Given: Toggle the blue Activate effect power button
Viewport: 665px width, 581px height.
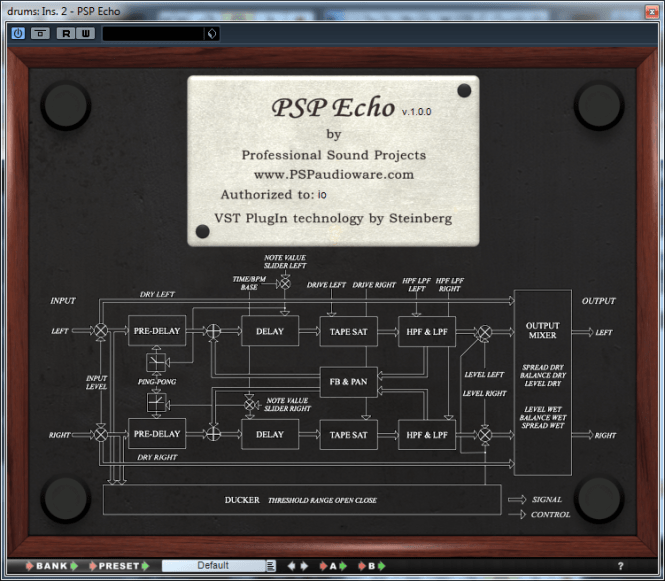Looking at the screenshot, I should [18, 33].
